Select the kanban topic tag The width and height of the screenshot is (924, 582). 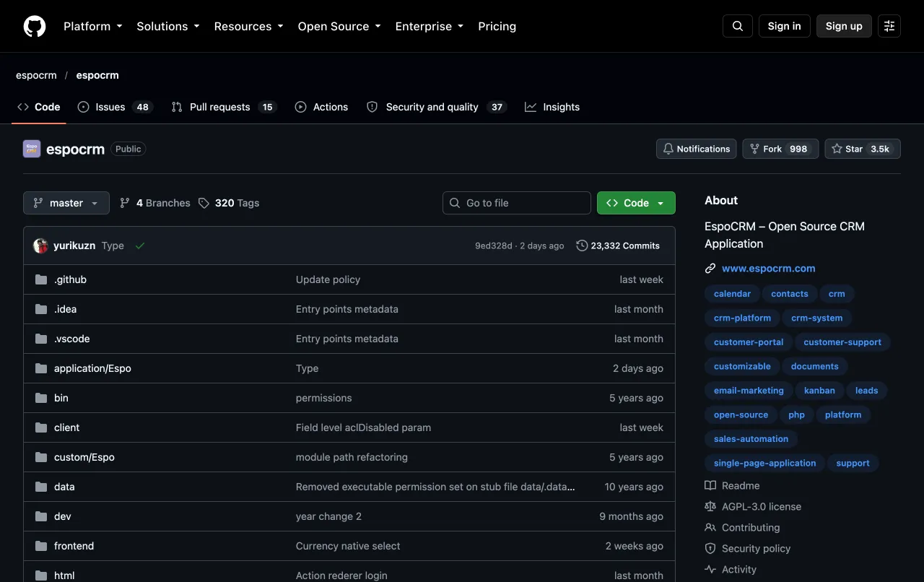click(x=819, y=391)
